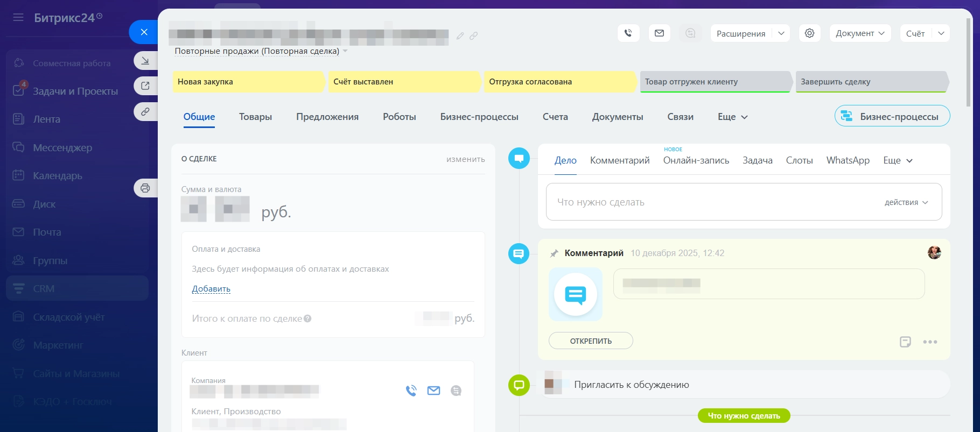The height and width of the screenshot is (432, 980).
Task: Change the Повторные продажи pipeline selector
Action: [x=261, y=51]
